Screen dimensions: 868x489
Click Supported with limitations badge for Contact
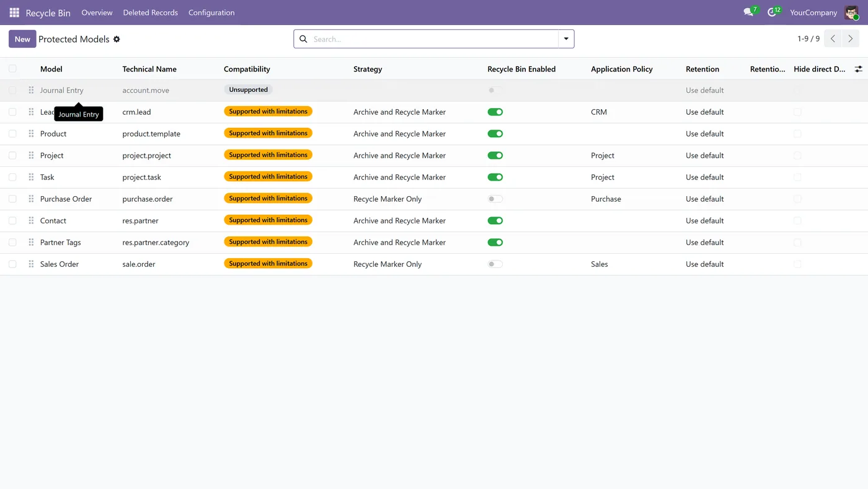click(x=268, y=220)
